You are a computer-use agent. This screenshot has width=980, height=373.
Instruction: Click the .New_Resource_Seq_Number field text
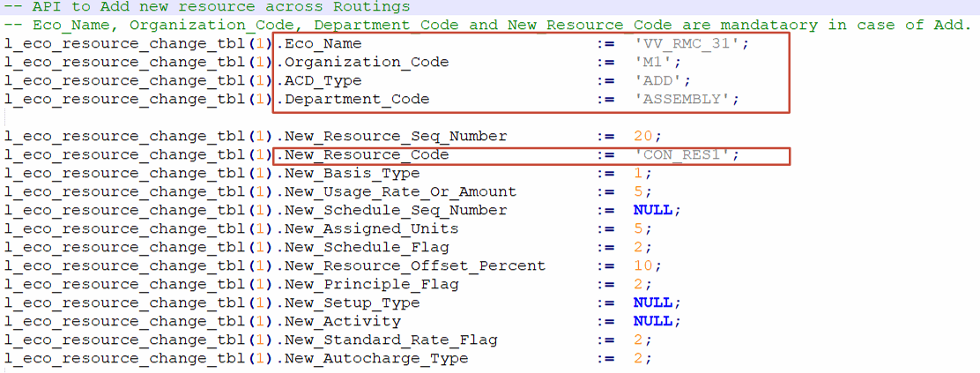point(392,136)
